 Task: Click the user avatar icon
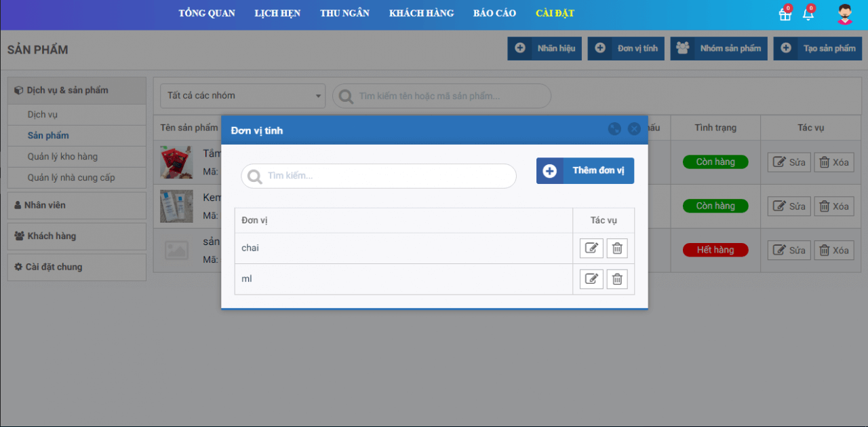click(844, 14)
